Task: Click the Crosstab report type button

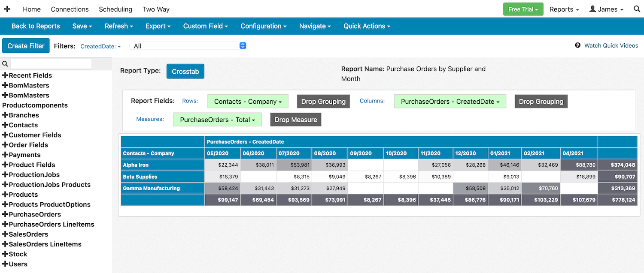Action: coord(185,72)
